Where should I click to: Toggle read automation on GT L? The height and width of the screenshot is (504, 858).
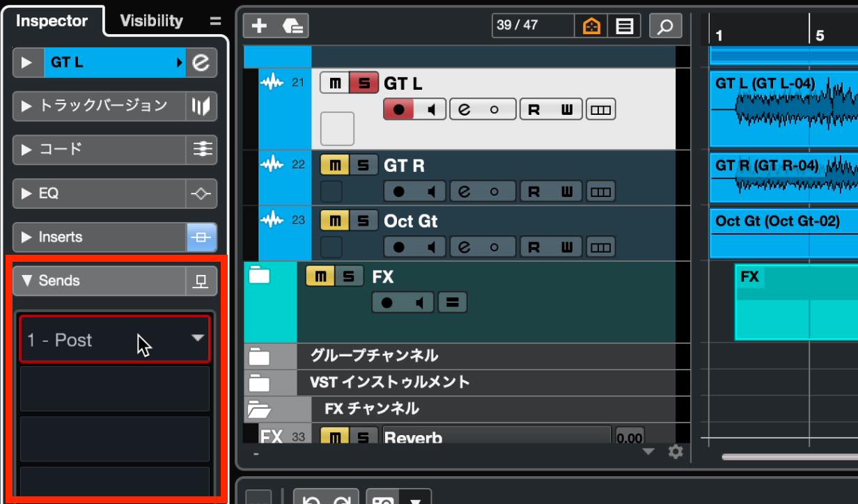[535, 109]
